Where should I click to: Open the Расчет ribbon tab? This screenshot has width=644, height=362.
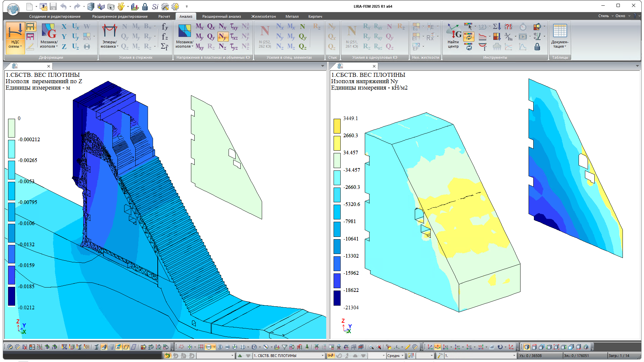pos(164,16)
